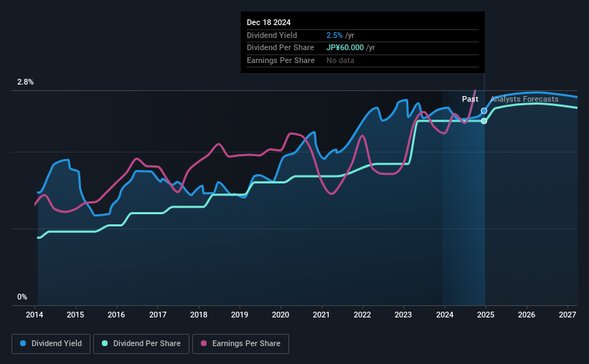This screenshot has width=589, height=364.
Task: Click the 2016 x-axis label
Action: click(116, 315)
